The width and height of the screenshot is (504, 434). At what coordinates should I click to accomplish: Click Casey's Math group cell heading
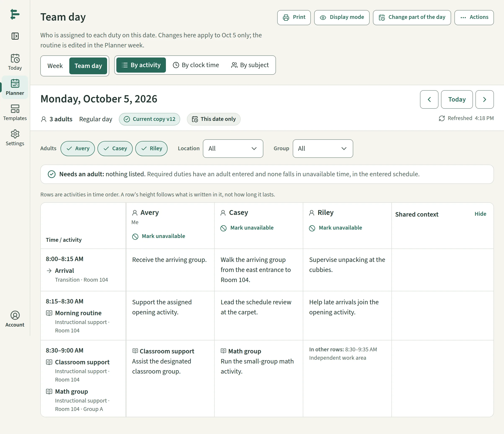coord(245,351)
